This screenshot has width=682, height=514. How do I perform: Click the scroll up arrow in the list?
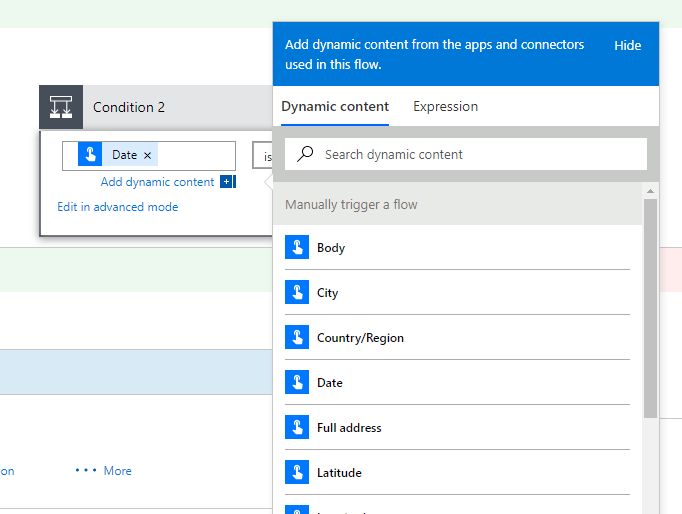coord(650,190)
